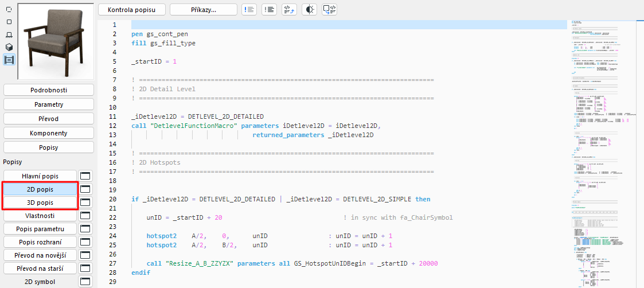
Task: Click the comment-lines icon in the toolbar
Action: tap(249, 9)
